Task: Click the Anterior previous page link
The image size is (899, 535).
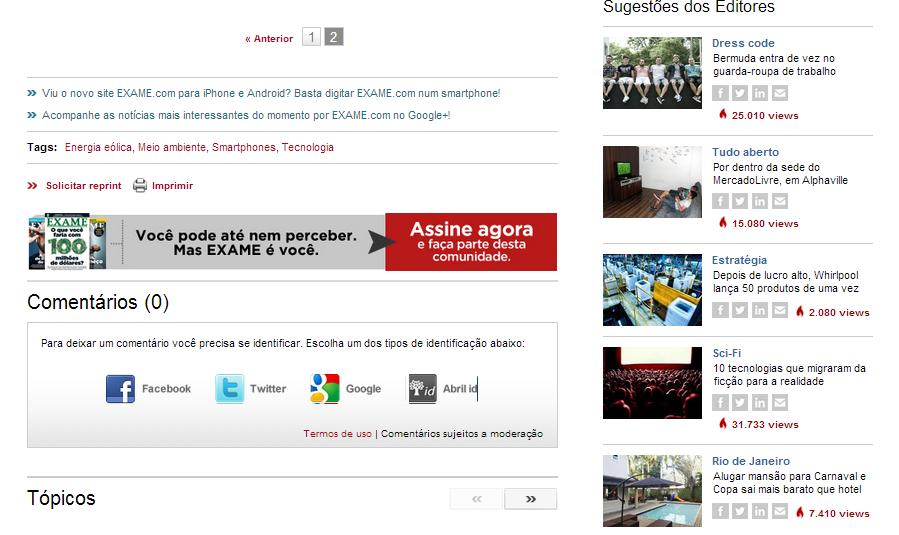Action: (x=269, y=39)
